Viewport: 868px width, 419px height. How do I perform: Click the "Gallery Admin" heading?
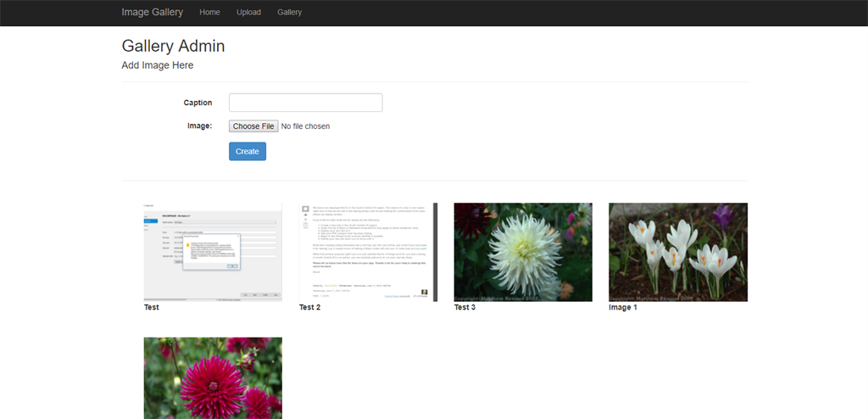[173, 46]
